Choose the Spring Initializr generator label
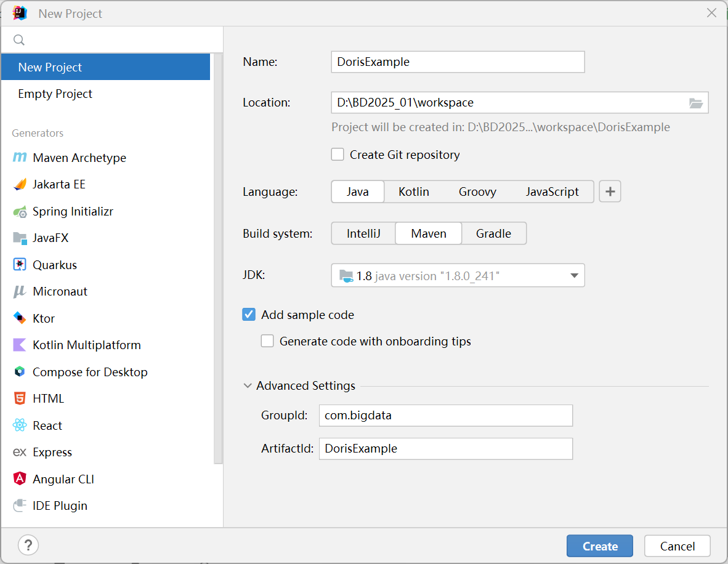 pos(73,212)
